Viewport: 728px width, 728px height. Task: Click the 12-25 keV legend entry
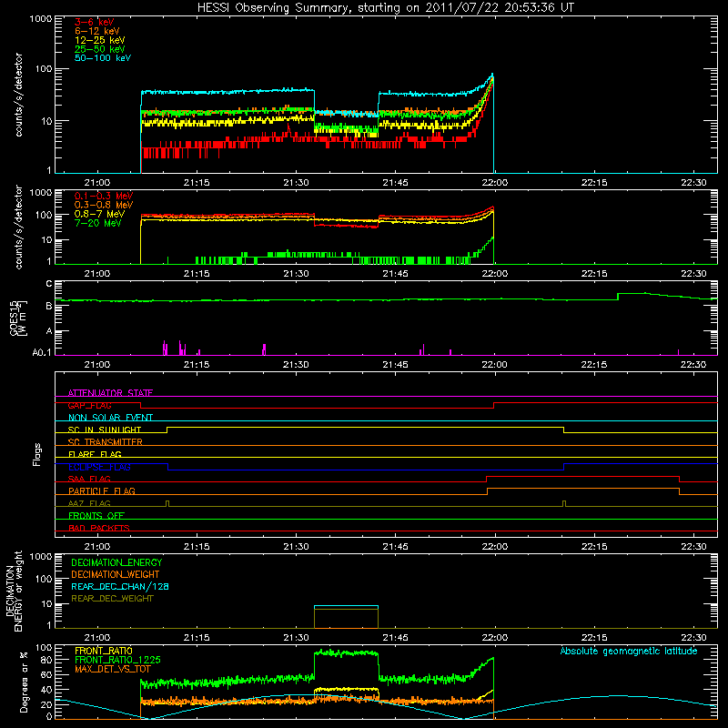pyautogui.click(x=100, y=40)
